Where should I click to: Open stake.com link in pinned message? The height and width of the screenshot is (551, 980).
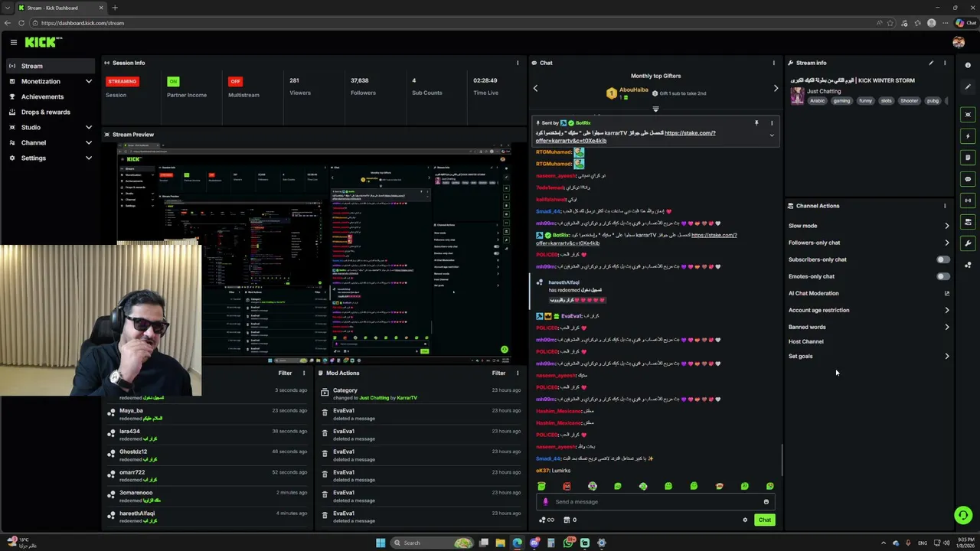tap(690, 133)
